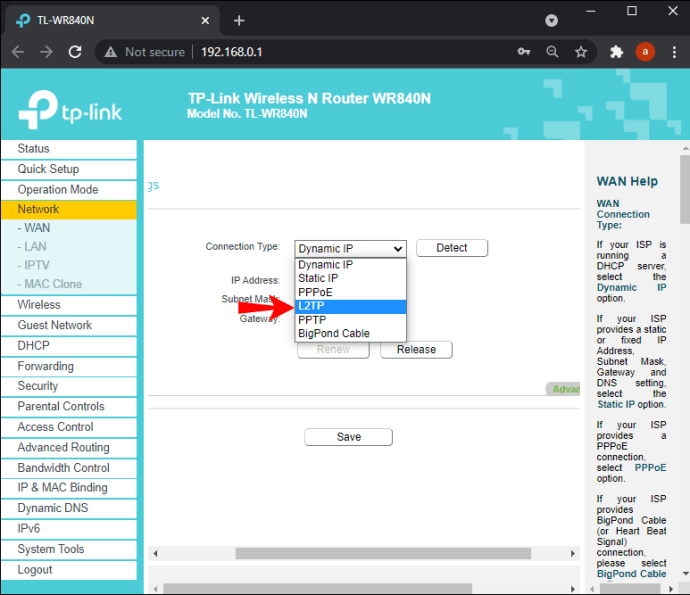Open the profile avatar 'a'

point(645,52)
